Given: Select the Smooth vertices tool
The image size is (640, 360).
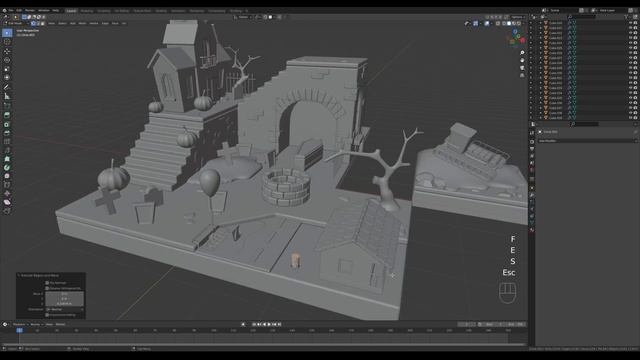Looking at the screenshot, I should coord(7,176).
